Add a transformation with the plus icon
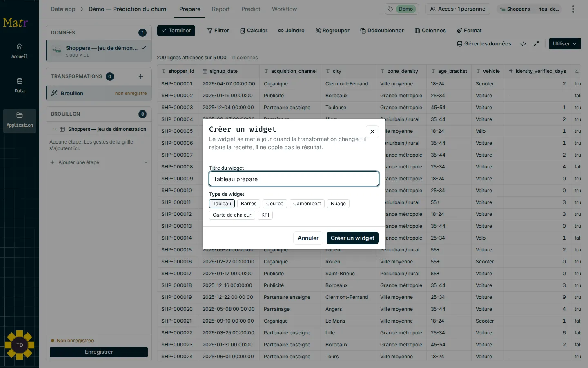The image size is (588, 368). point(141,76)
